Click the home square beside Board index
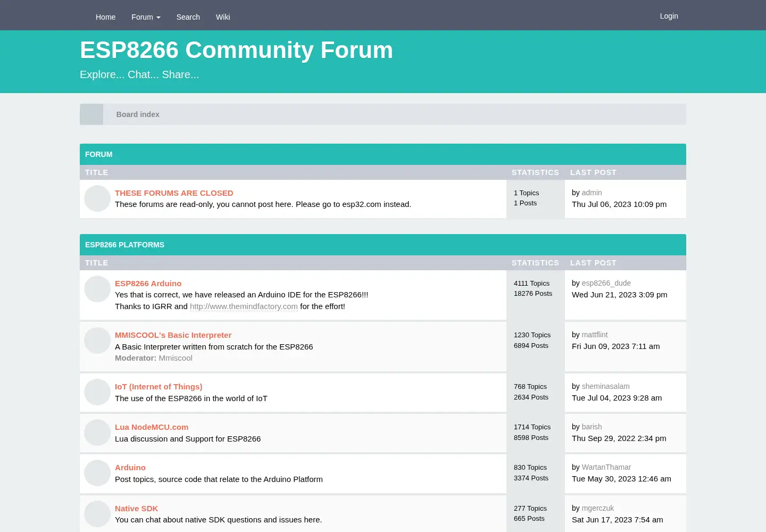The width and height of the screenshot is (766, 532). point(91,114)
